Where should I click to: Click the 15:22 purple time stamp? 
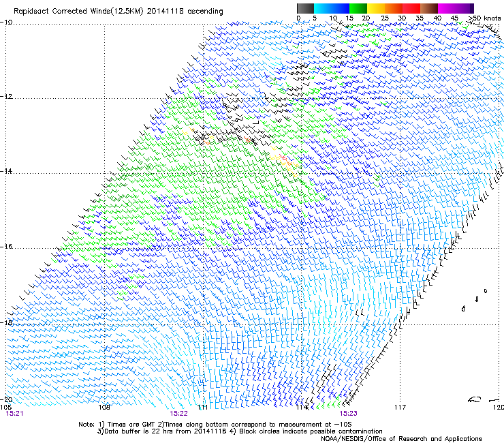178,414
